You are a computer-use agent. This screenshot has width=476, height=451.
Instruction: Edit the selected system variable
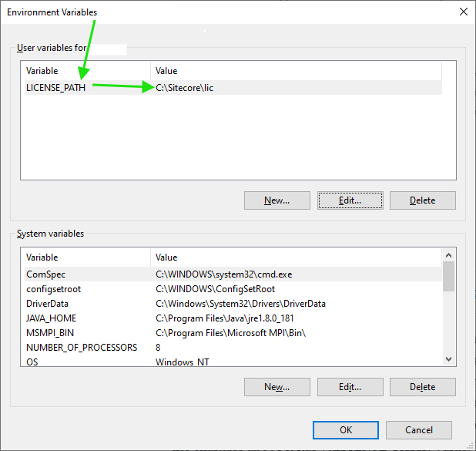pos(350,387)
